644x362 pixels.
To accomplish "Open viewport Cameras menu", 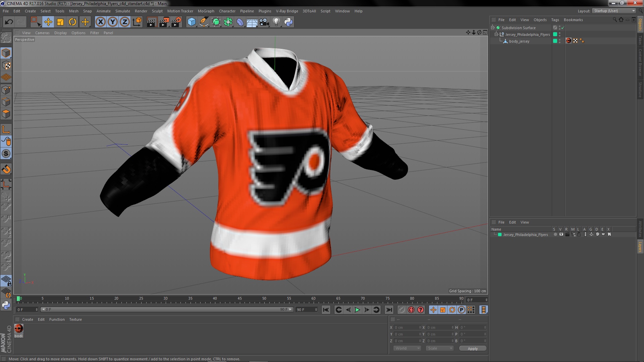I will (x=42, y=33).
